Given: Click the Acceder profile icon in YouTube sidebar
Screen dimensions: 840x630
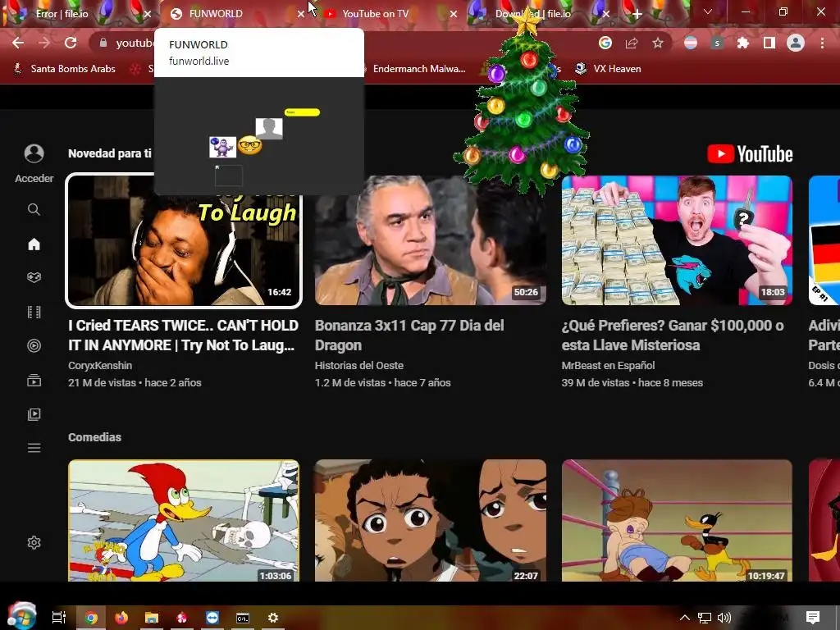Looking at the screenshot, I should [x=34, y=153].
